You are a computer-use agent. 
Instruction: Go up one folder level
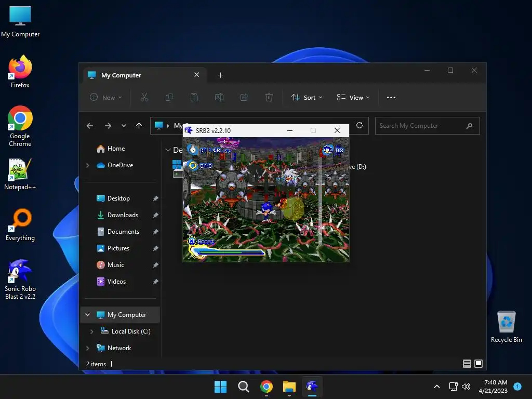(139, 126)
